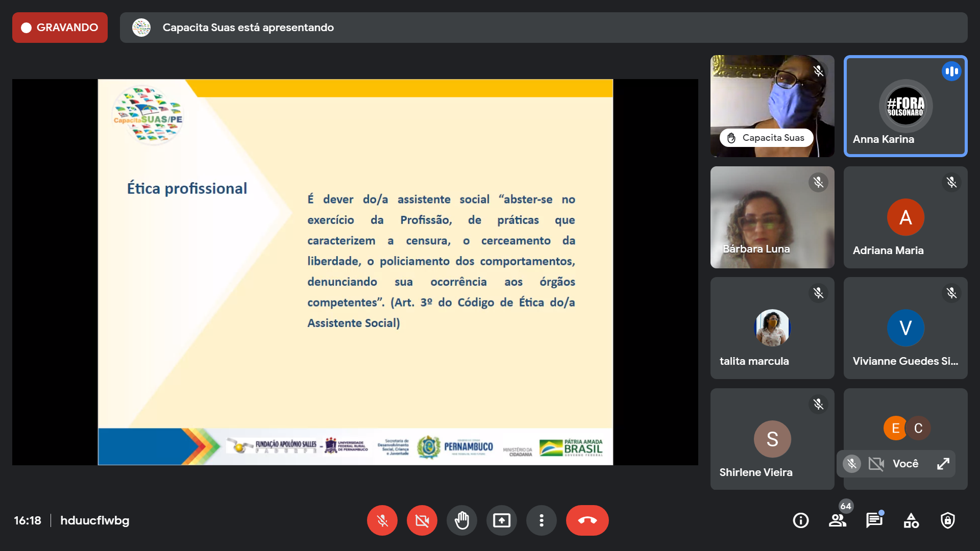Show participants list people icon
Viewport: 980px width, 551px height.
click(x=837, y=520)
